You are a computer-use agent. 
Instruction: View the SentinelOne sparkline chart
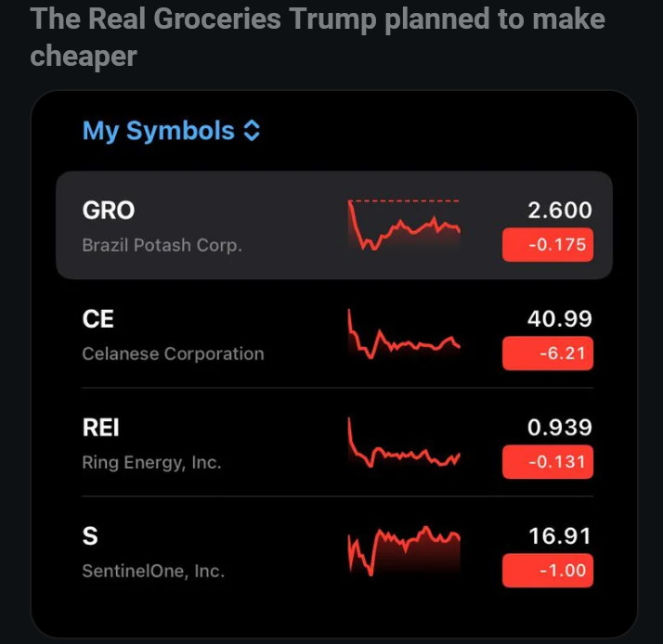point(404,550)
